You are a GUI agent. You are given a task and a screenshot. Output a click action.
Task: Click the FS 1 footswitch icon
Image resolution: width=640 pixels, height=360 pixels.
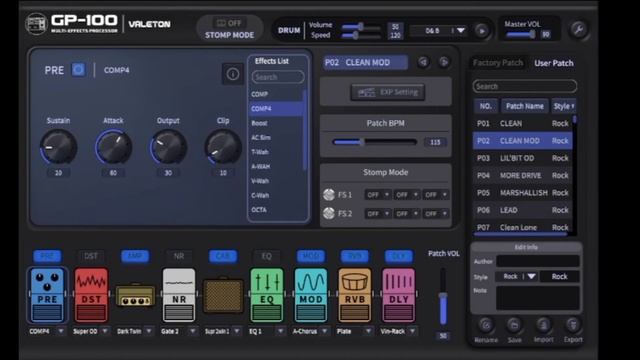[x=329, y=195]
